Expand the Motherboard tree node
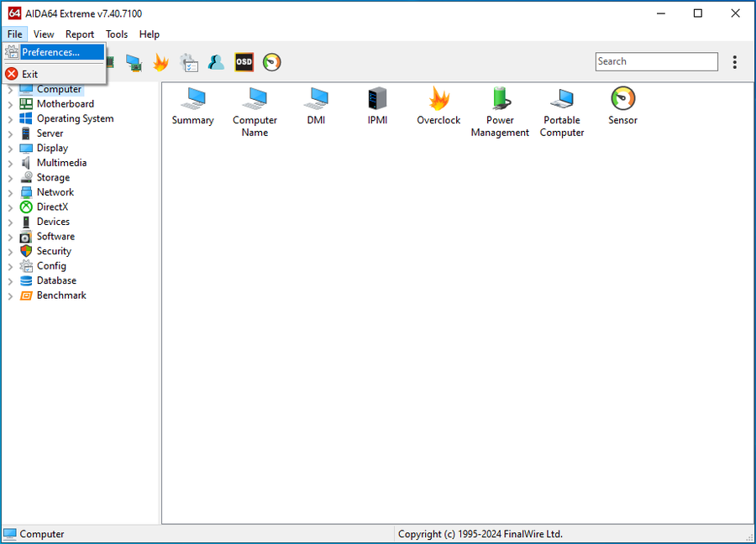This screenshot has height=544, width=756. coord(10,105)
